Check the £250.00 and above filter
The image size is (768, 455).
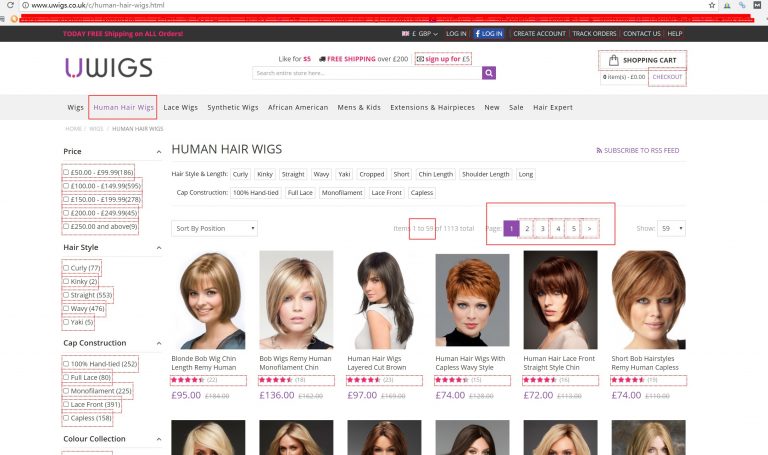point(66,226)
